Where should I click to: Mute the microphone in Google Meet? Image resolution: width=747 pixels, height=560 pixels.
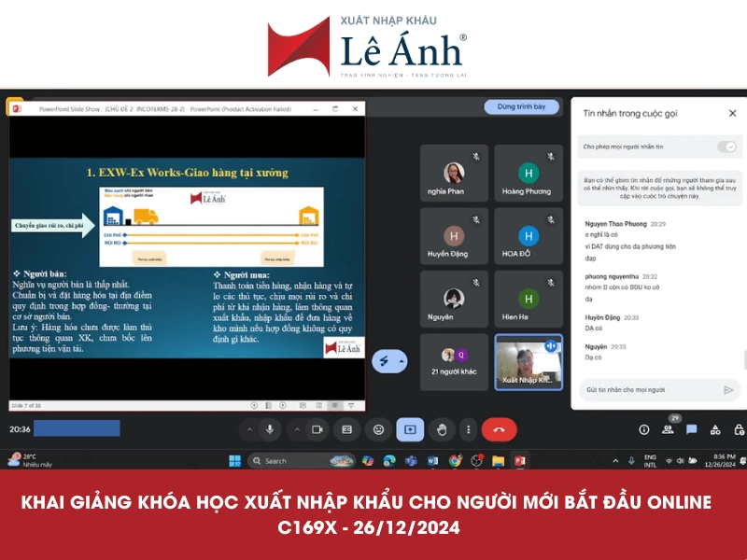click(270, 429)
